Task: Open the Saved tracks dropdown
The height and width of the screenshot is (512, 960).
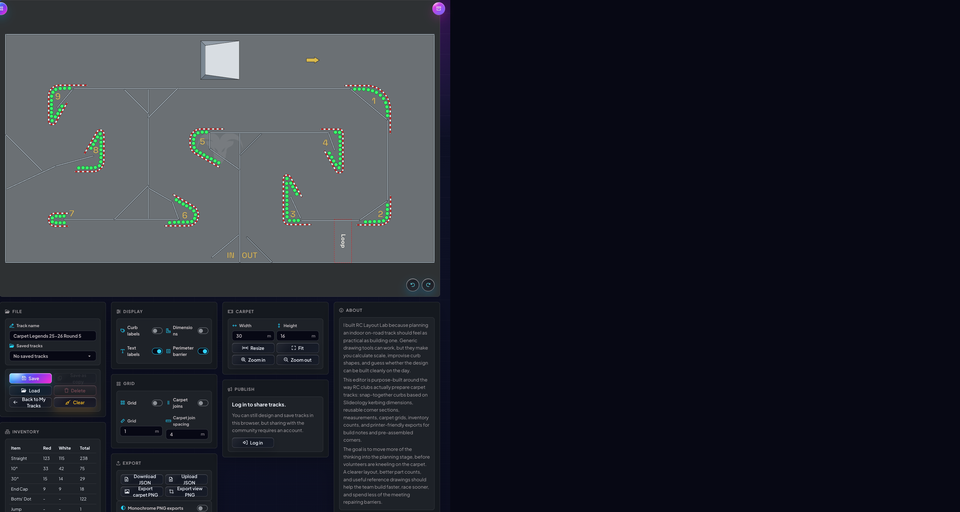Action: coord(53,356)
